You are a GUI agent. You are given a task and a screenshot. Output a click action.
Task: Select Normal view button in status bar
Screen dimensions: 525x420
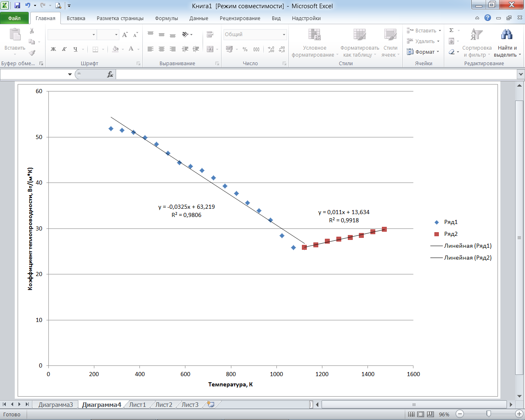tap(411, 414)
